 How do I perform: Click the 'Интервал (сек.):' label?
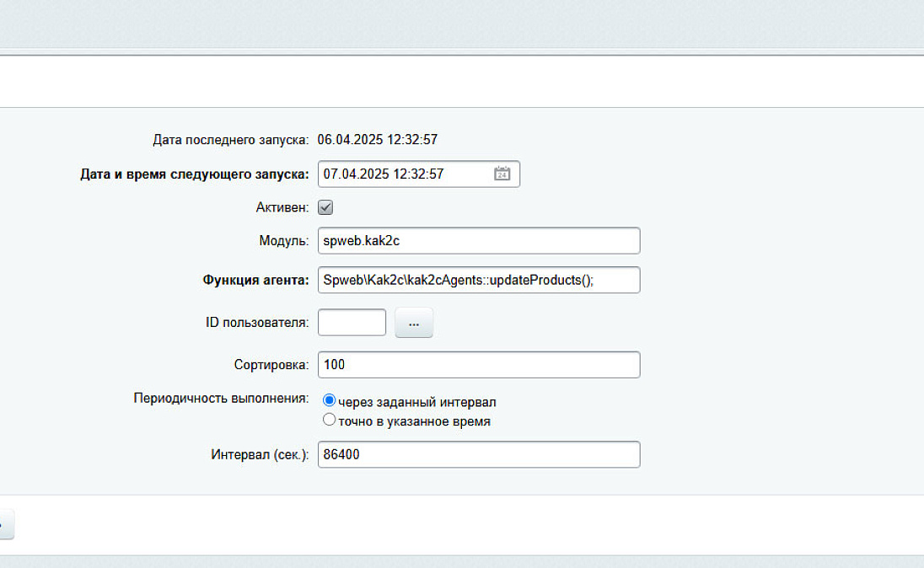pyautogui.click(x=260, y=455)
